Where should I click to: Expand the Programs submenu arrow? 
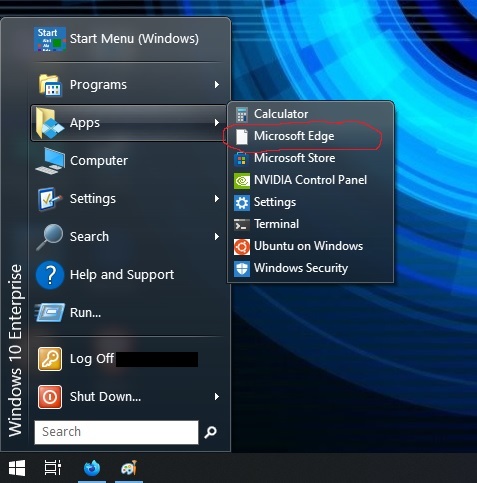[x=217, y=85]
